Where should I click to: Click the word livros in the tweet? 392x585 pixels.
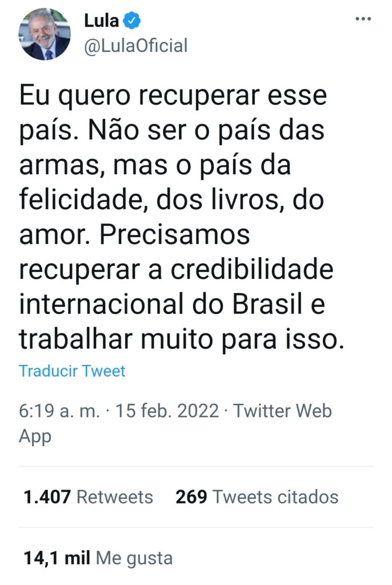coord(245,199)
